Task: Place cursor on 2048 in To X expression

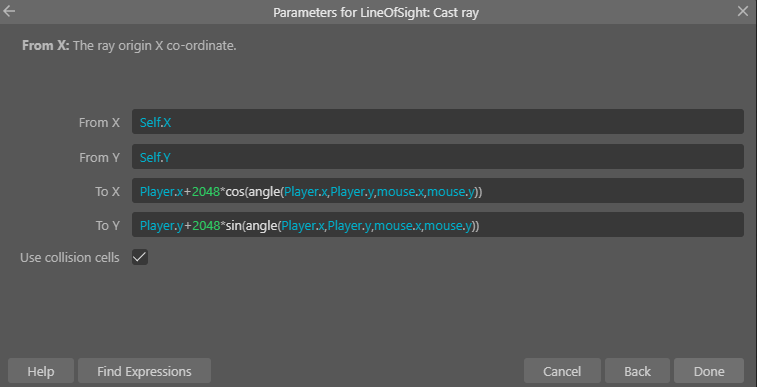Action: [206, 192]
